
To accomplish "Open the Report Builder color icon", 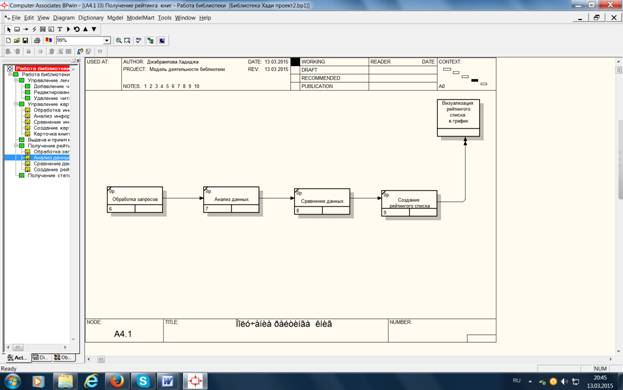I will click(x=48, y=41).
